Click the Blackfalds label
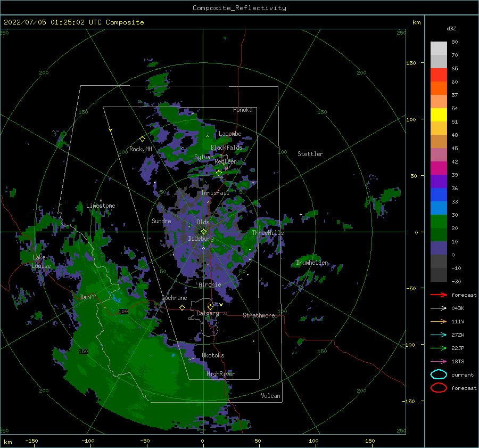Screen dimensions: 479x448 [x=226, y=148]
